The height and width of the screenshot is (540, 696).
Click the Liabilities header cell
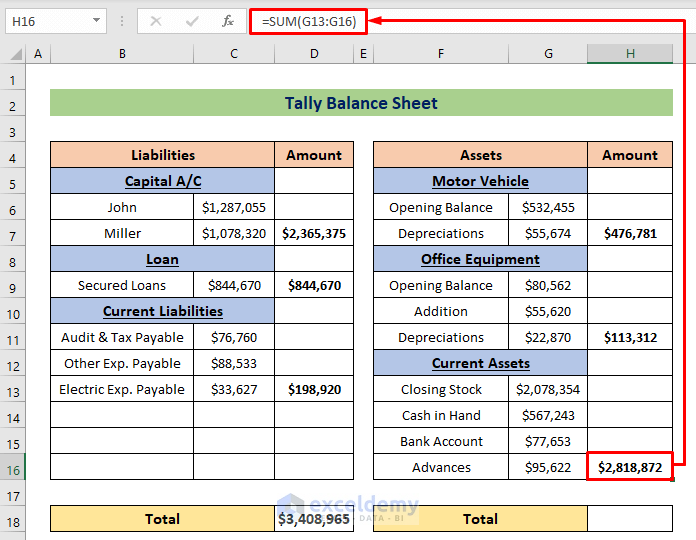click(x=163, y=155)
